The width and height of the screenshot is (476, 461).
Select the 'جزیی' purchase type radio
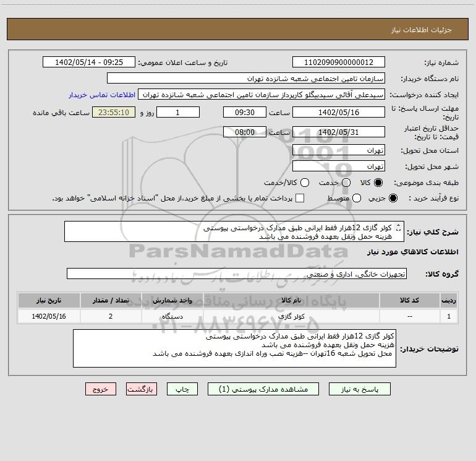tap(393, 198)
